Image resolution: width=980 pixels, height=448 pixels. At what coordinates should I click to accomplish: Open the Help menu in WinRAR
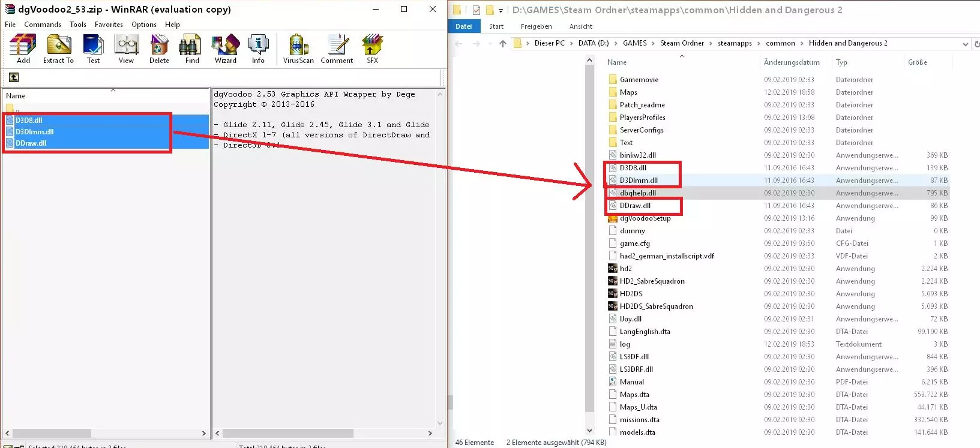coord(172,25)
